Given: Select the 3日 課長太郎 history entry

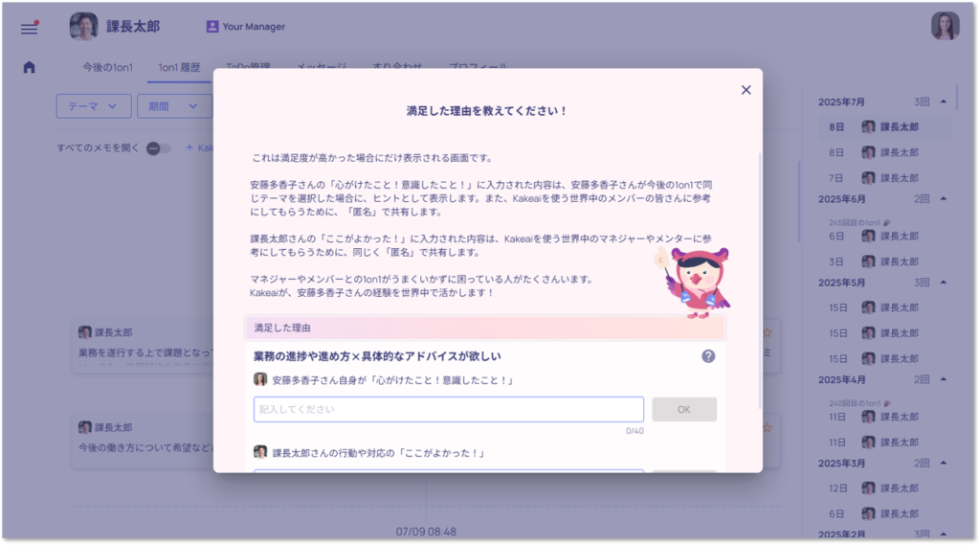Looking at the screenshot, I should pyautogui.click(x=884, y=261).
